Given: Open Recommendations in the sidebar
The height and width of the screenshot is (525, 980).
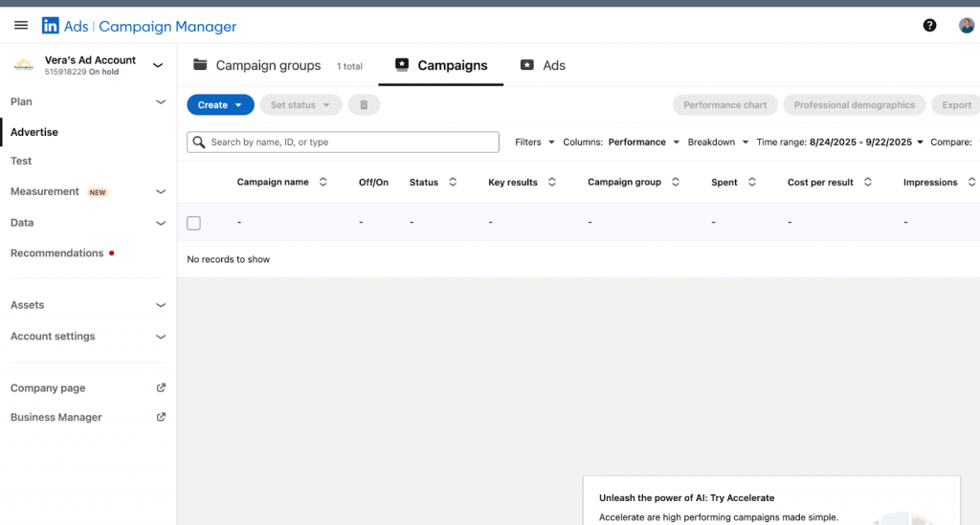Looking at the screenshot, I should (56, 253).
